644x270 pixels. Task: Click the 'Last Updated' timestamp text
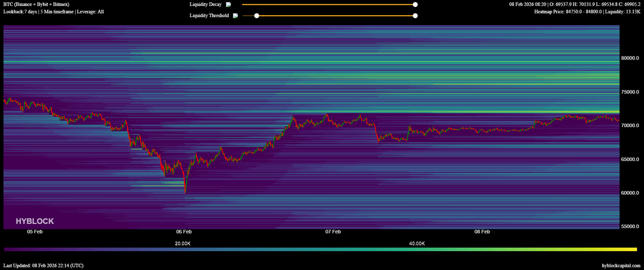pyautogui.click(x=43, y=265)
